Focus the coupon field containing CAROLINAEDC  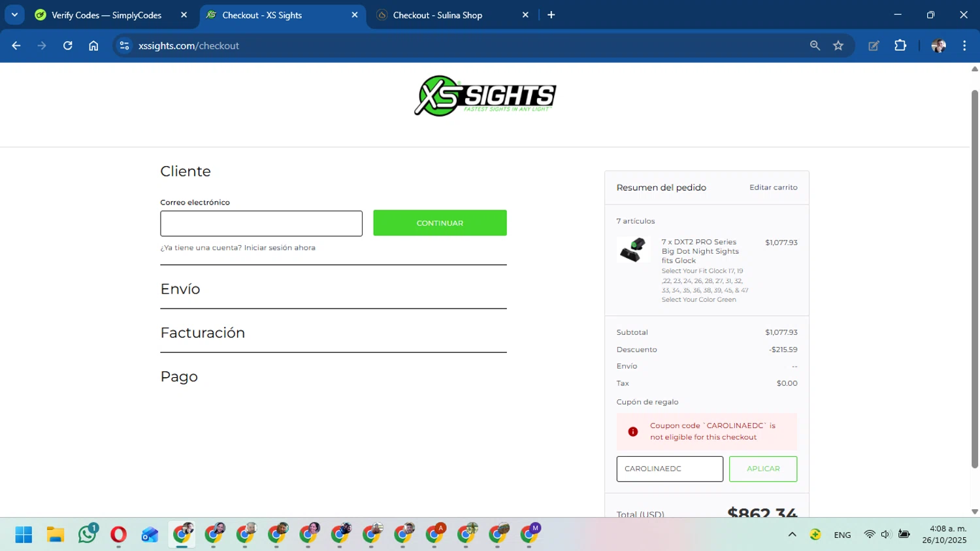click(x=670, y=469)
